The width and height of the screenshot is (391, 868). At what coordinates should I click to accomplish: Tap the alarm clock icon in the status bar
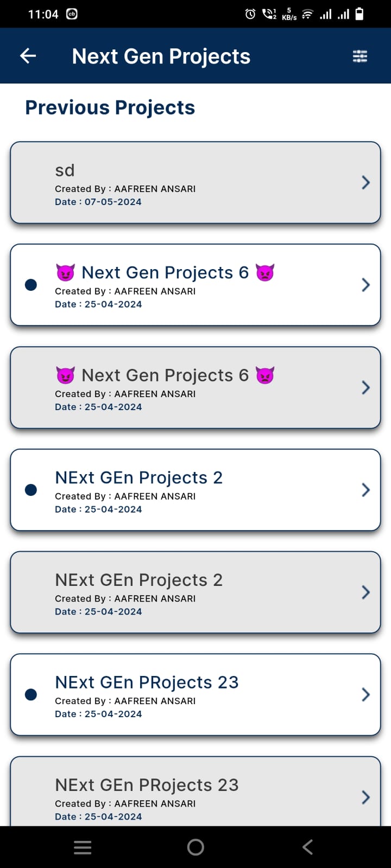click(250, 14)
